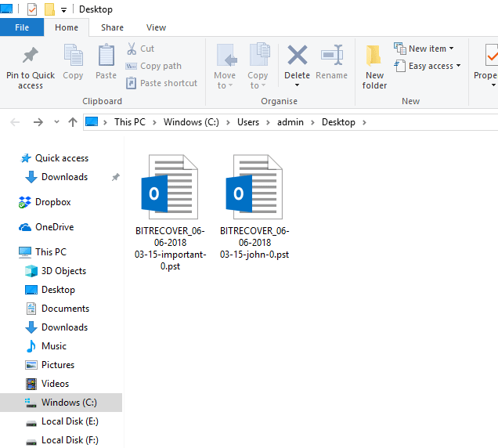Go up one folder level
This screenshot has height=448, width=498.
coord(73,122)
